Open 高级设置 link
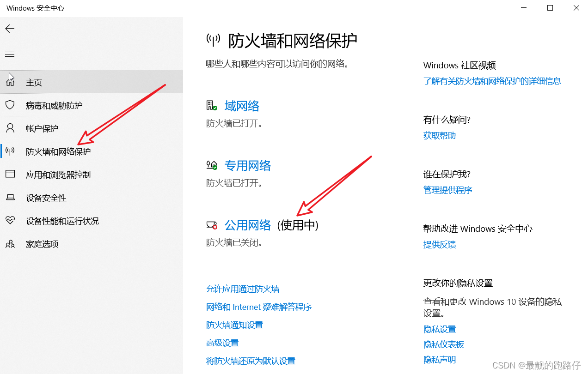The width and height of the screenshot is (588, 374). [x=222, y=343]
